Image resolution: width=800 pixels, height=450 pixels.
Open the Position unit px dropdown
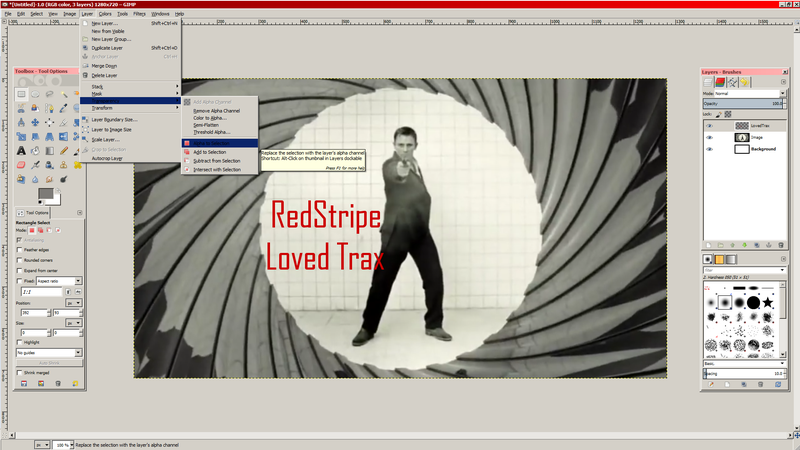(73, 303)
